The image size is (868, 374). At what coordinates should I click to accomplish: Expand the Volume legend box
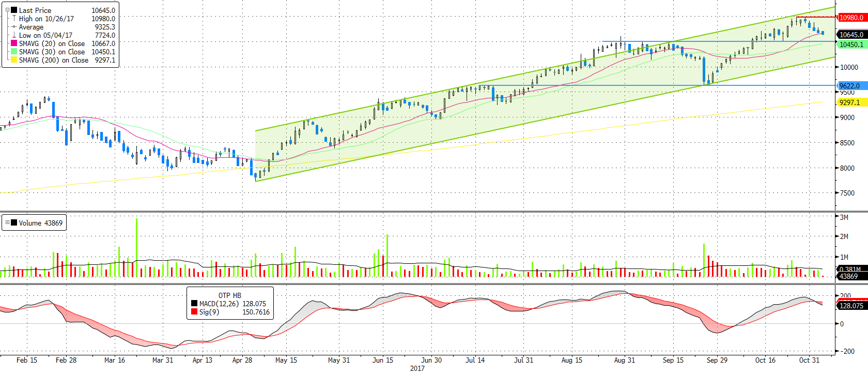point(7,223)
